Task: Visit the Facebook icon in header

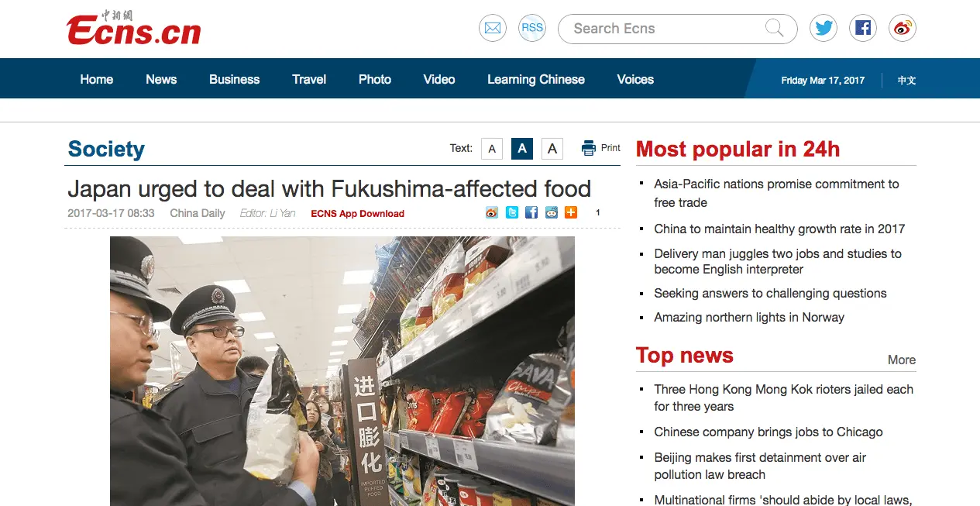Action: pyautogui.click(x=863, y=29)
